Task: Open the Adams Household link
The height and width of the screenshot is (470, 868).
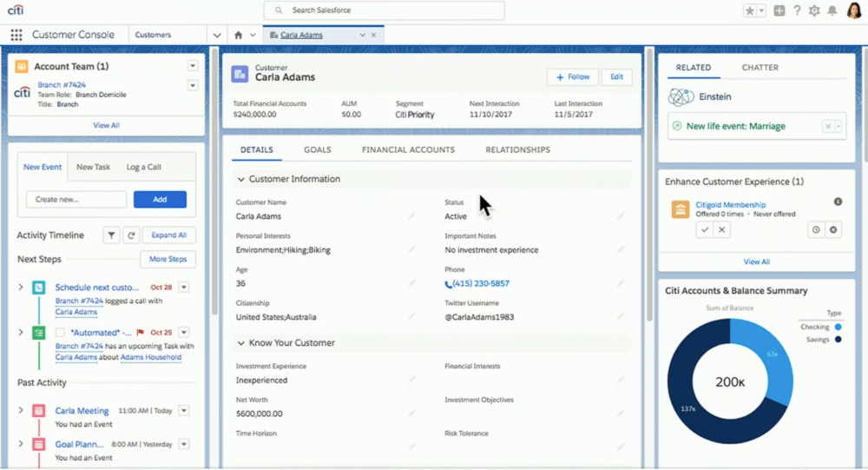Action: point(150,357)
